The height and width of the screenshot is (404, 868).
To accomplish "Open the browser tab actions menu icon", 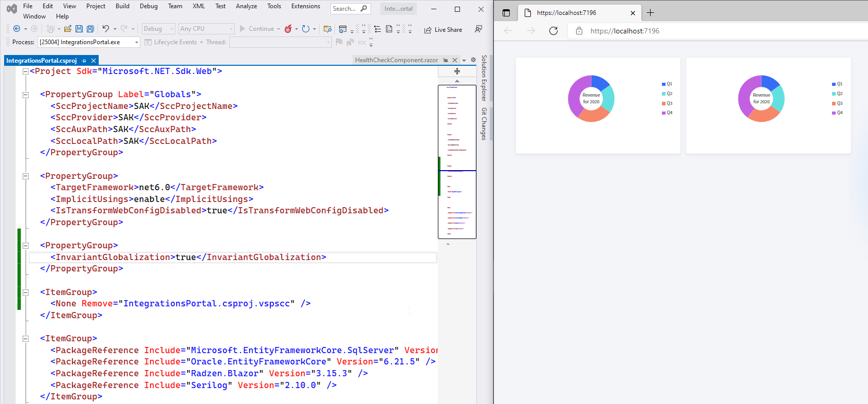I will 506,13.
